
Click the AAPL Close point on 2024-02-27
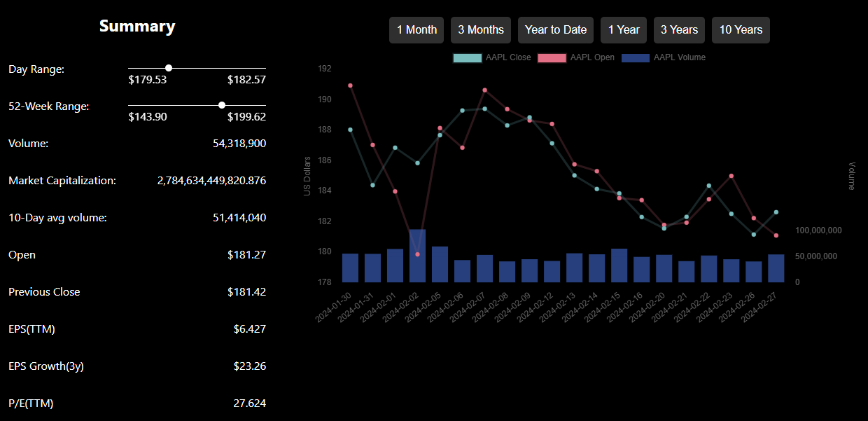[776, 212]
